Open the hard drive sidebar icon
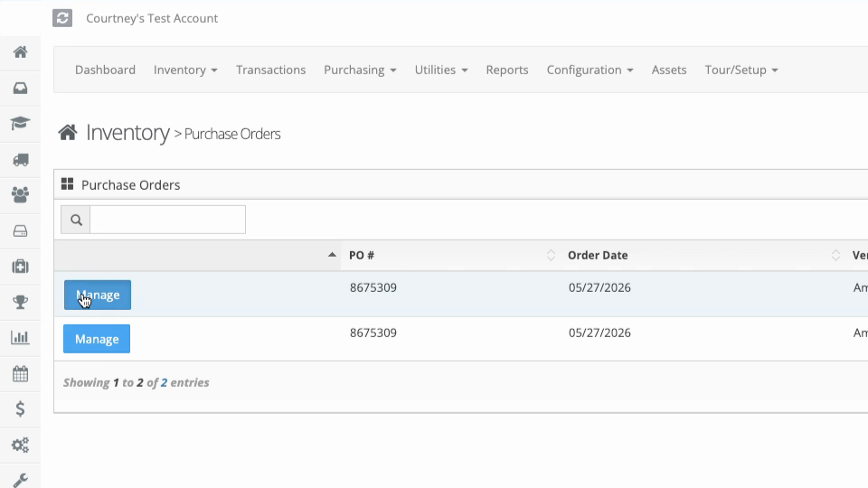 [x=21, y=231]
